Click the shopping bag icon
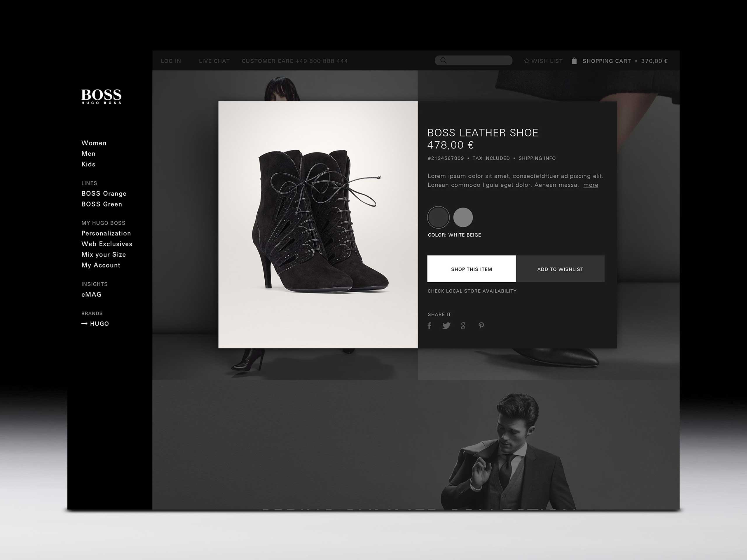 tap(574, 61)
